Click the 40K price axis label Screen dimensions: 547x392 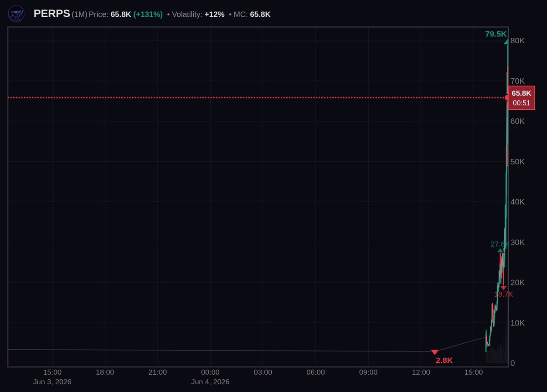coord(518,202)
